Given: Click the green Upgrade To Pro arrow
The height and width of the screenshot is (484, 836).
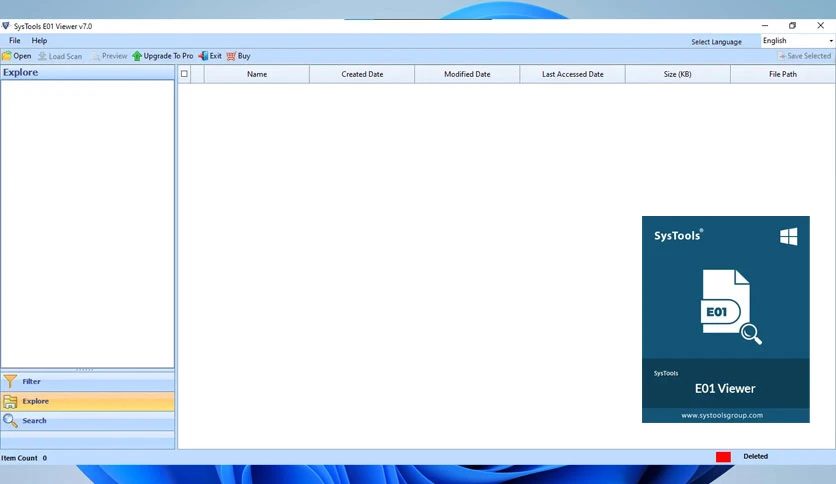Looking at the screenshot, I should pos(137,56).
